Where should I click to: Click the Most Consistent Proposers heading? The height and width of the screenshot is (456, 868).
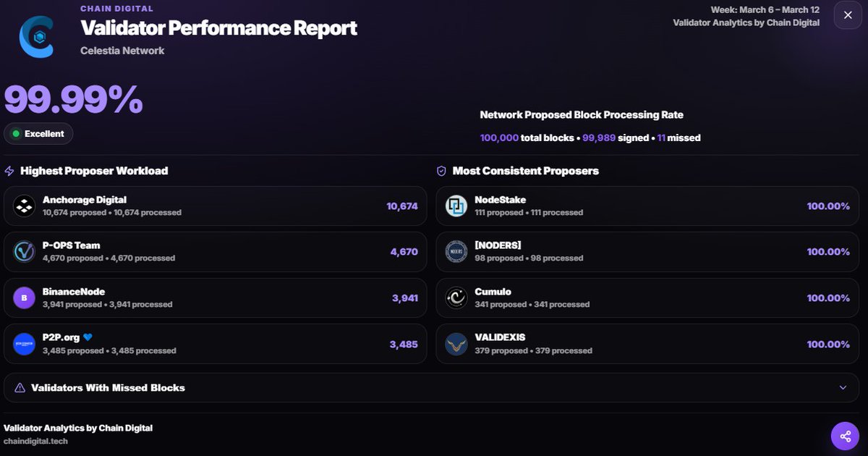click(x=526, y=172)
